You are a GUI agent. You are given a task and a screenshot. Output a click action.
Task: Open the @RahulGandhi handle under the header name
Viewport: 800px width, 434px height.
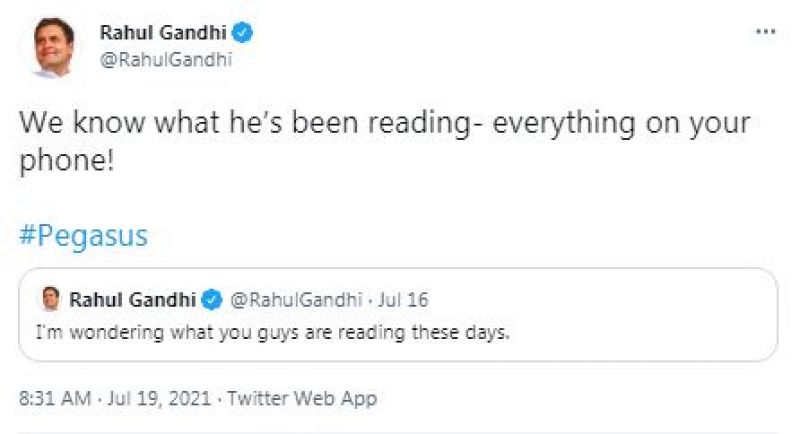click(x=166, y=59)
